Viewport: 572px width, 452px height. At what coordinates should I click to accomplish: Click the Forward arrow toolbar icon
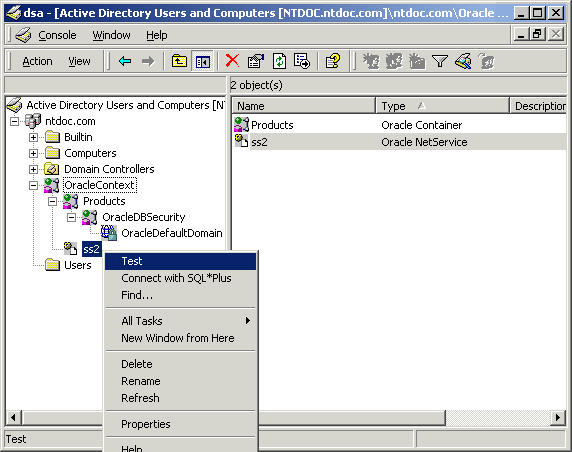click(148, 61)
